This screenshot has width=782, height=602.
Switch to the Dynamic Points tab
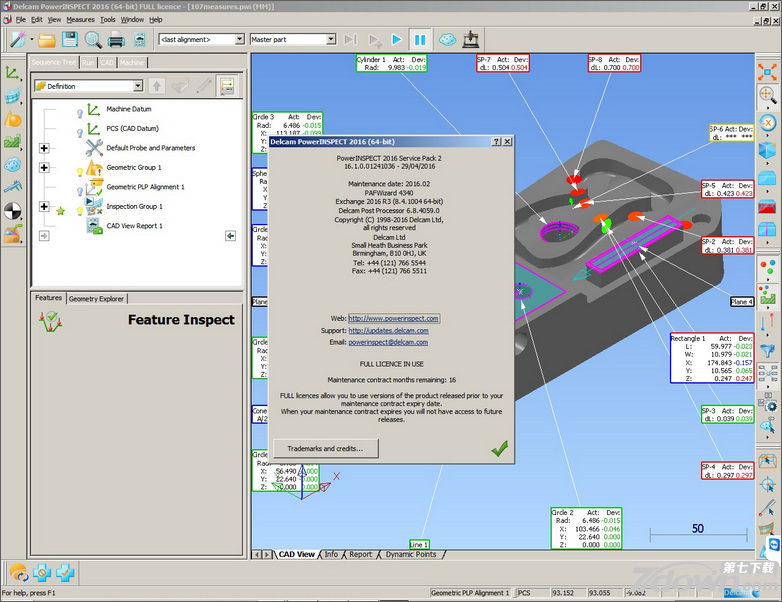coord(411,554)
